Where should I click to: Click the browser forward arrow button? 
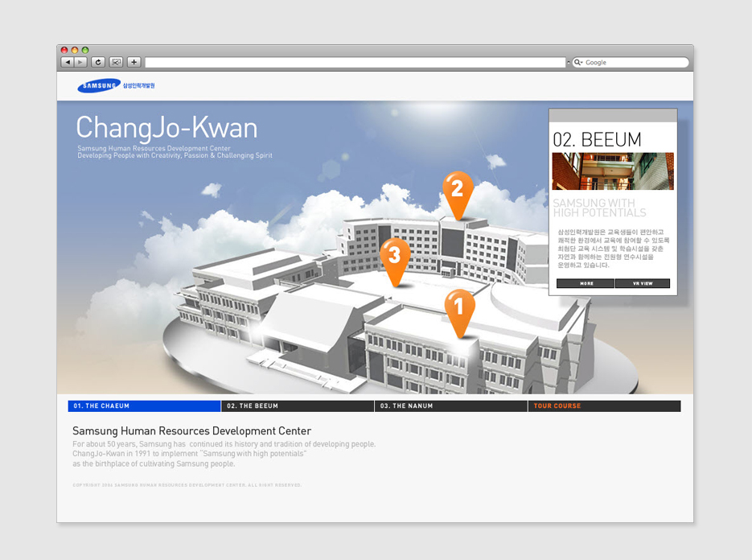80,62
